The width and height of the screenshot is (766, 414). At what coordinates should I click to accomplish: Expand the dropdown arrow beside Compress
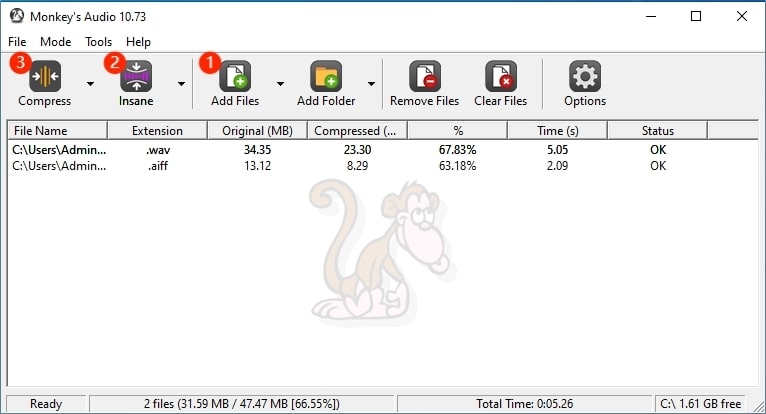point(90,84)
